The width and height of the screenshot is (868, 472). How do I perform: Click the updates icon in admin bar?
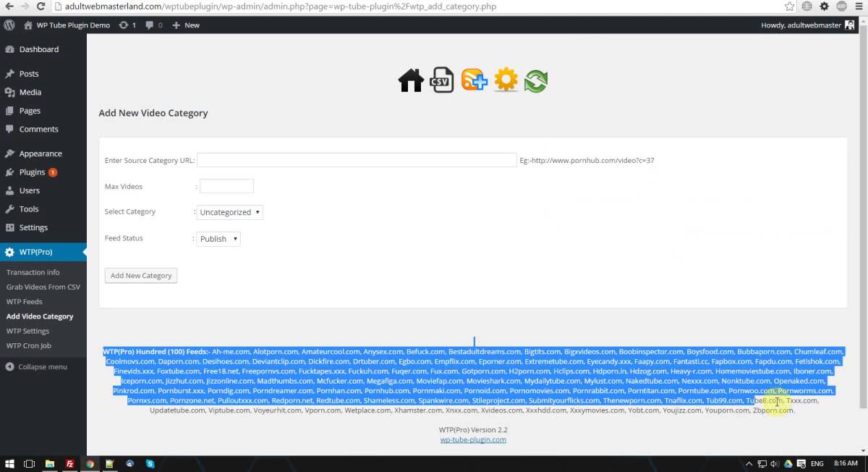(x=127, y=25)
